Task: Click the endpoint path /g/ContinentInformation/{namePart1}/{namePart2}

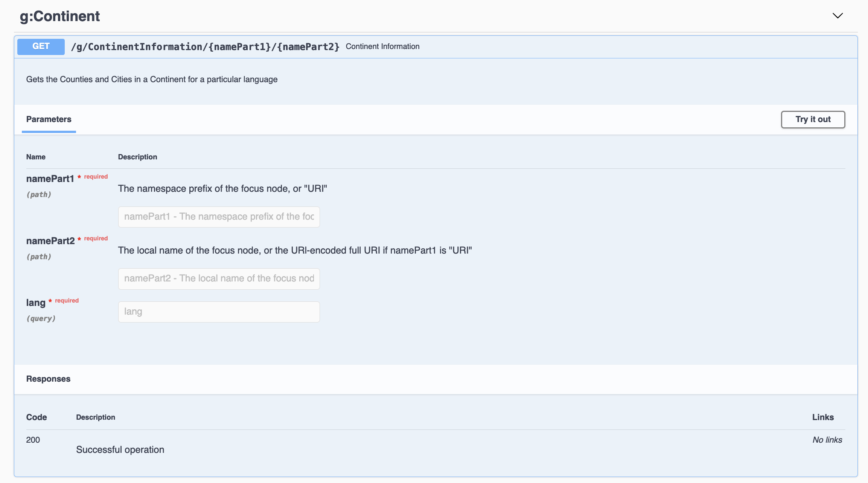Action: click(206, 46)
